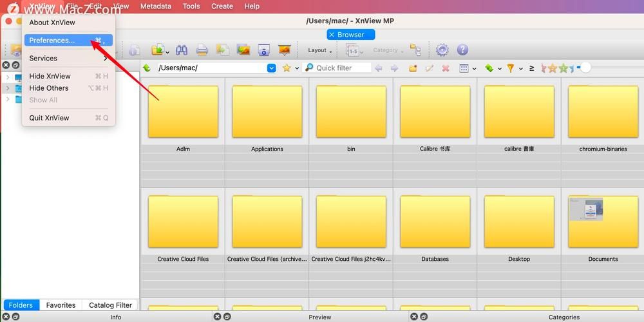
Task: Open the path history dropdown at /Users/mac/
Action: (272, 68)
